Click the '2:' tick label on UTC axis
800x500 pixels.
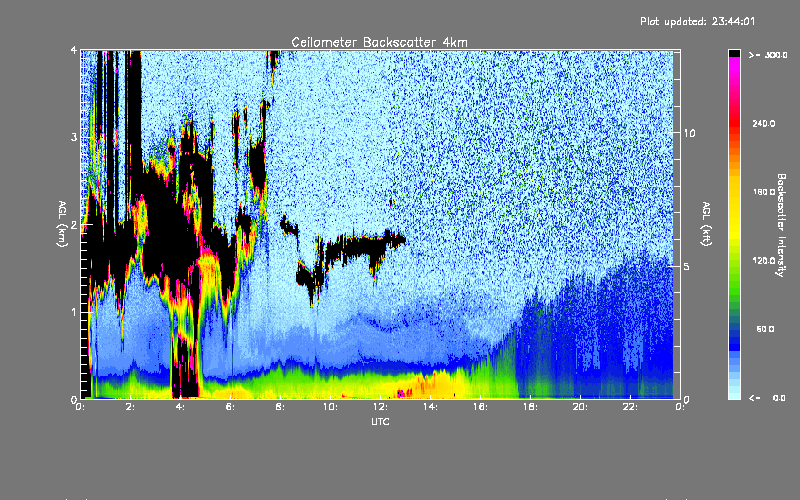[x=131, y=407]
